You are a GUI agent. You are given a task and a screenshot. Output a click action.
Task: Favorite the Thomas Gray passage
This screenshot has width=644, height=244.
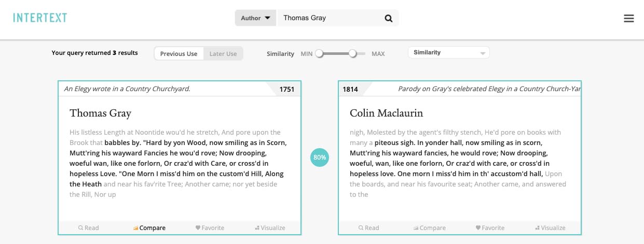210,228
